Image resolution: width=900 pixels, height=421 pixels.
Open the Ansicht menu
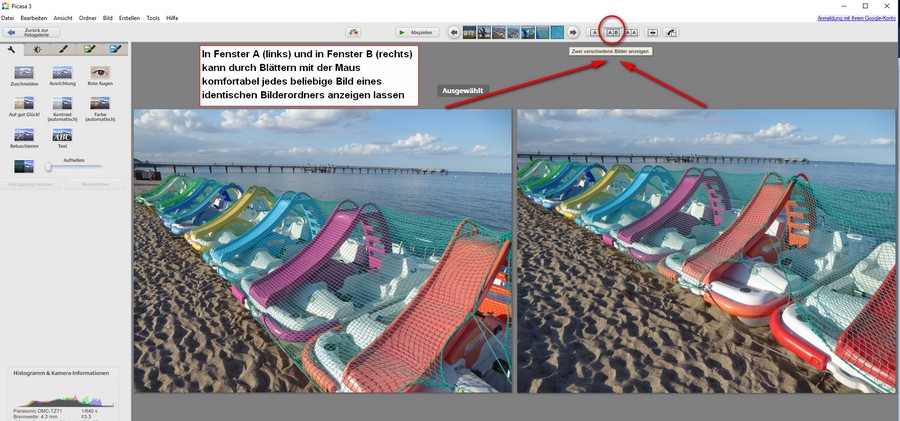tap(63, 18)
